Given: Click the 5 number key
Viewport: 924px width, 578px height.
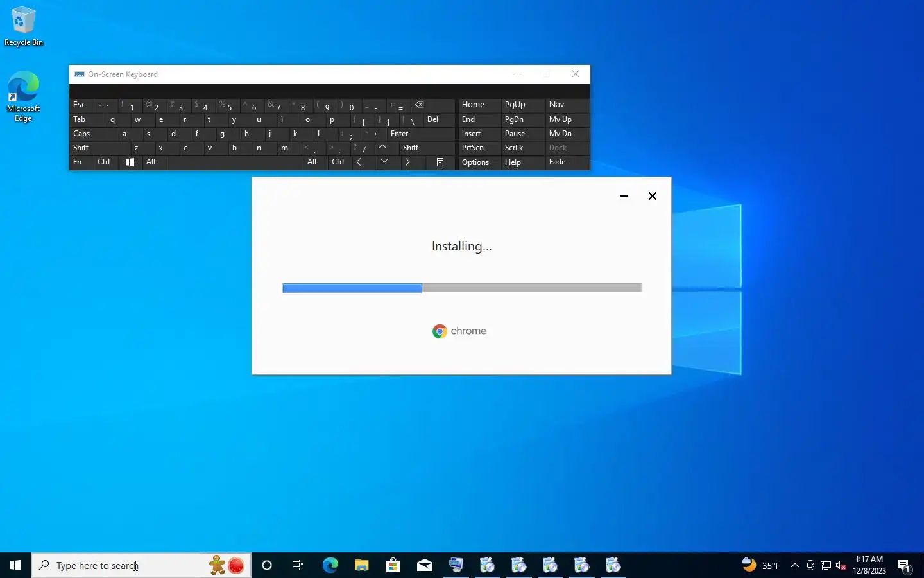Looking at the screenshot, I should [228, 105].
